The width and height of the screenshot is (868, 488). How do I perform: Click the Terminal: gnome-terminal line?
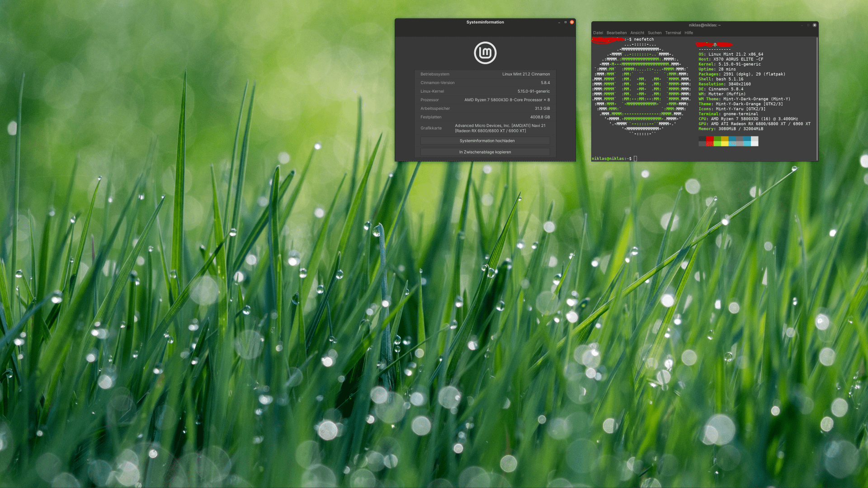(x=728, y=114)
